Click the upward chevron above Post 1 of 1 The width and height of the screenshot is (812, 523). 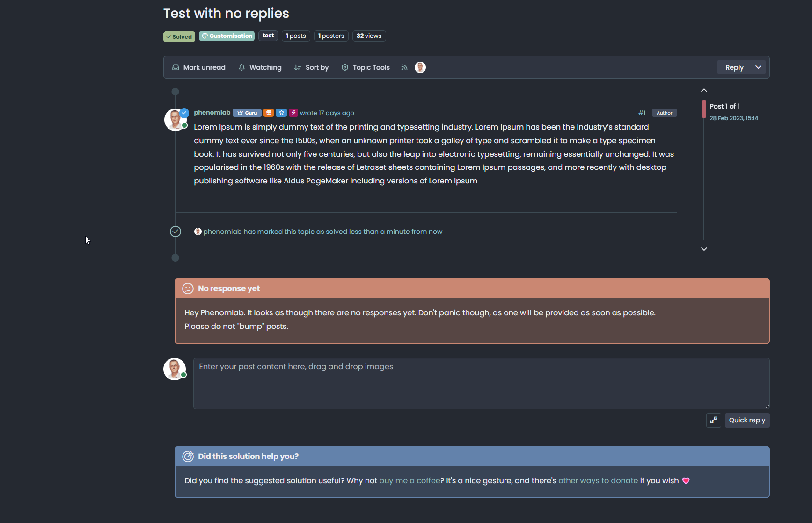click(704, 90)
